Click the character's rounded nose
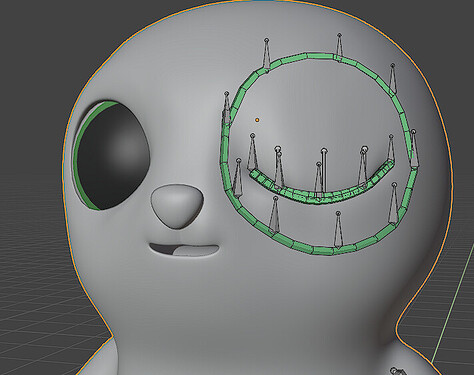 pyautogui.click(x=177, y=206)
